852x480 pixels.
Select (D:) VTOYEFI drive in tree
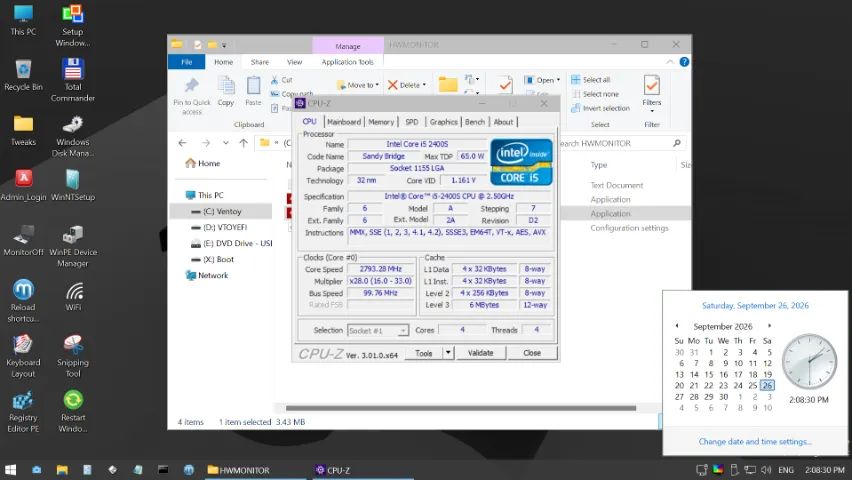[221, 227]
